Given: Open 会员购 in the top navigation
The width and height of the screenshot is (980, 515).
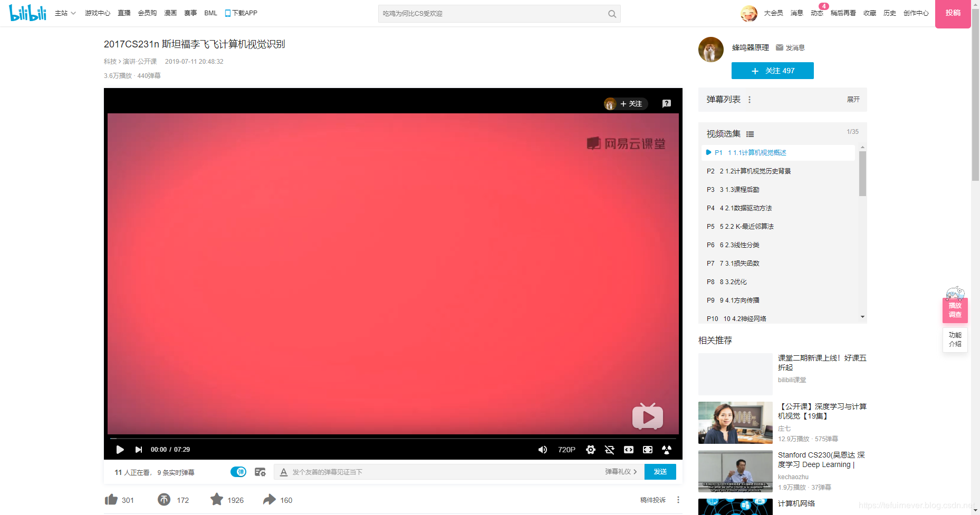Looking at the screenshot, I should coord(147,13).
